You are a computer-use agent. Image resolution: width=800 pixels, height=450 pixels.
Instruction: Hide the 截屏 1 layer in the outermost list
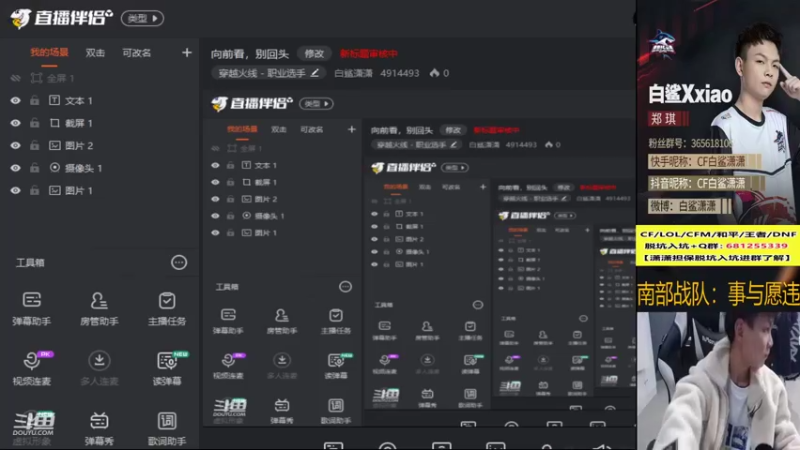coord(15,123)
